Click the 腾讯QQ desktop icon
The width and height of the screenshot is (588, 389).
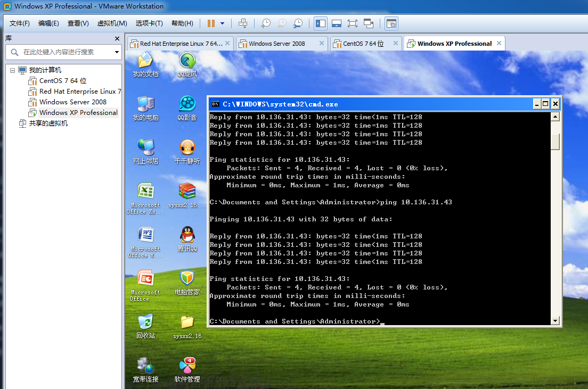[x=187, y=239]
